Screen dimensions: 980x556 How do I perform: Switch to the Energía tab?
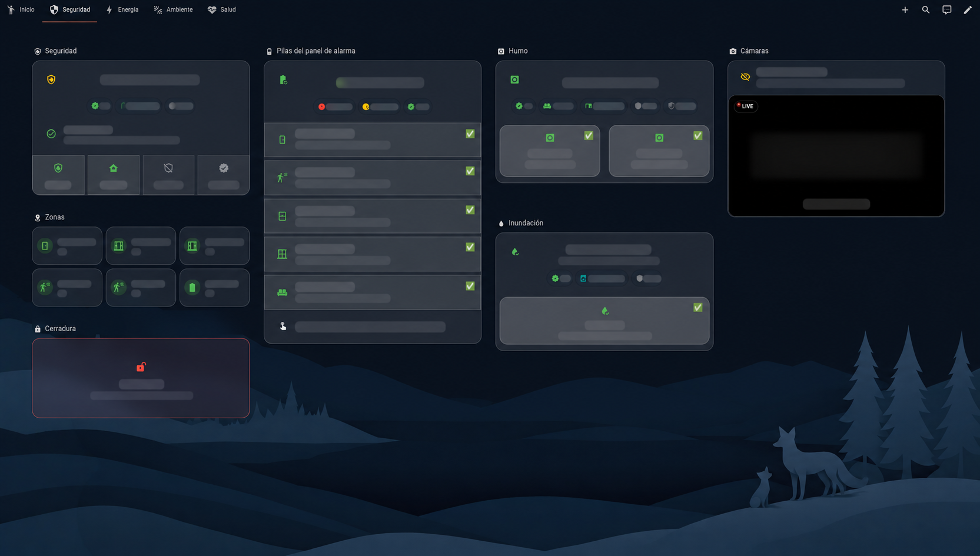(122, 9)
